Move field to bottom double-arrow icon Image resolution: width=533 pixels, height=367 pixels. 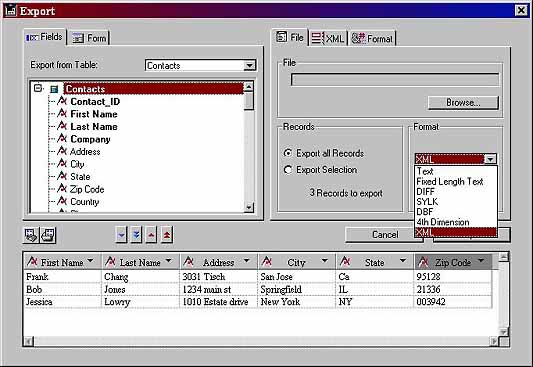coord(136,235)
